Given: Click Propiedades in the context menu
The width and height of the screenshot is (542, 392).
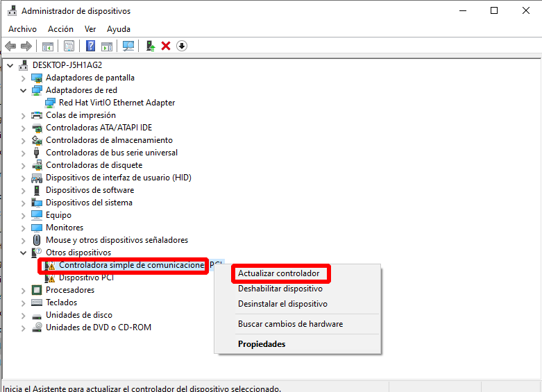Looking at the screenshot, I should tap(262, 344).
